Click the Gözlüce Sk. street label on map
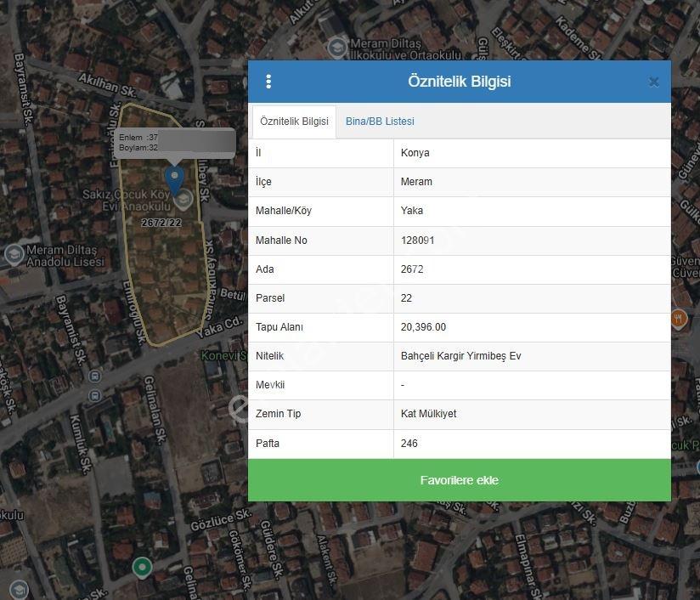Viewport: 700px width, 600px height. point(222,520)
